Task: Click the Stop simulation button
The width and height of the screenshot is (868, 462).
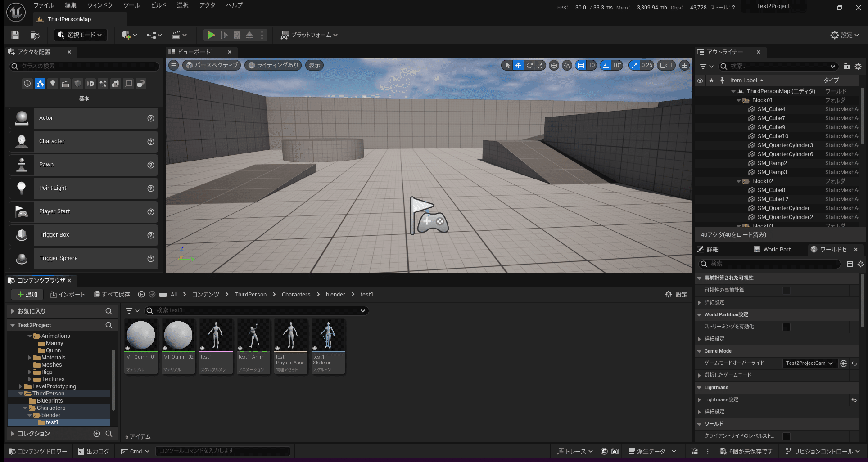Action: pyautogui.click(x=237, y=35)
